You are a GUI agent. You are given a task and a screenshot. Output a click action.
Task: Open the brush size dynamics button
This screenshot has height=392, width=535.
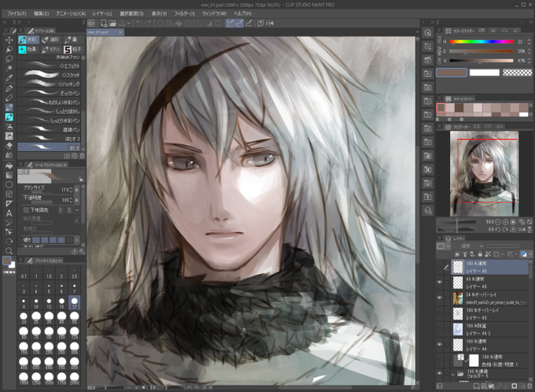(77, 189)
